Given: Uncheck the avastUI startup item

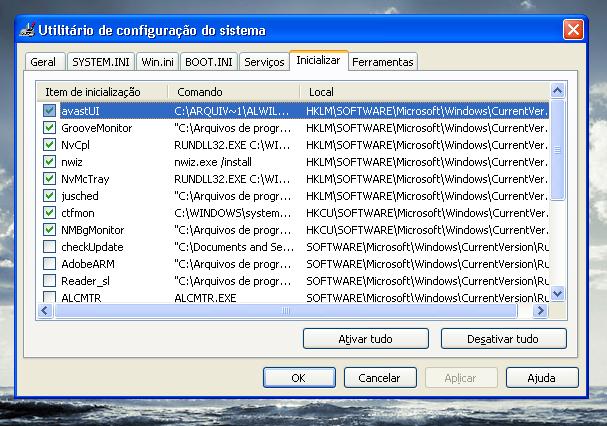Looking at the screenshot, I should tap(50, 111).
